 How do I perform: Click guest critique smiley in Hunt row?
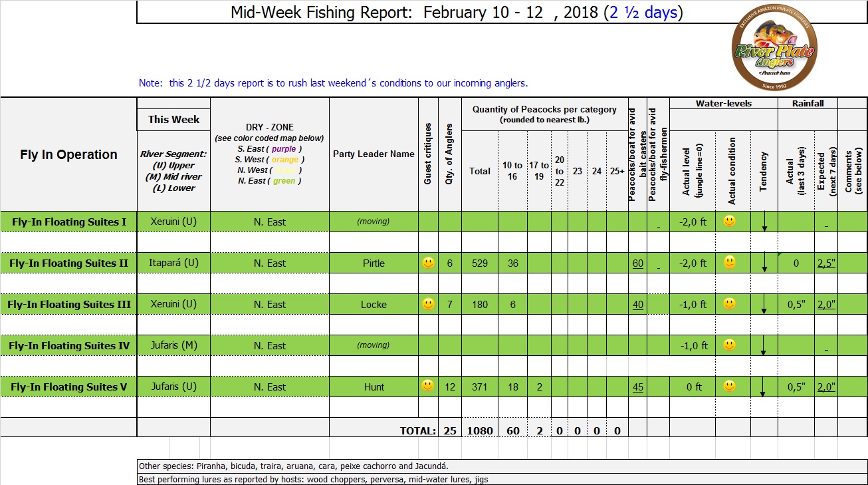(x=428, y=386)
